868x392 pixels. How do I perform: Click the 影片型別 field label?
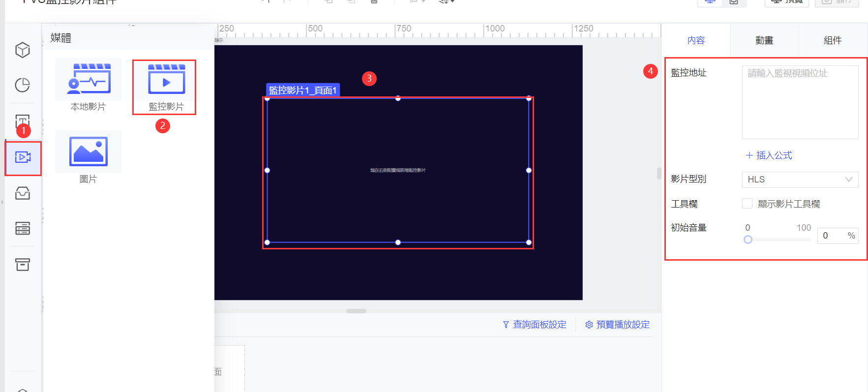688,179
